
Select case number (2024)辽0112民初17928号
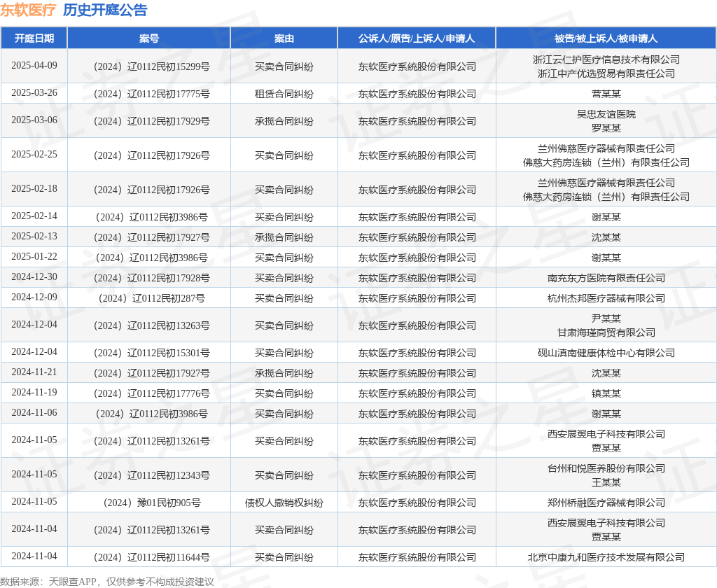tap(151, 278)
